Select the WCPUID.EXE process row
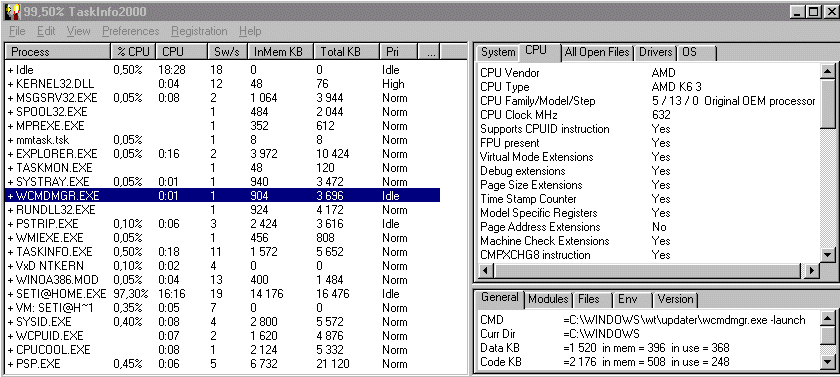The image size is (840, 377). click(x=223, y=336)
